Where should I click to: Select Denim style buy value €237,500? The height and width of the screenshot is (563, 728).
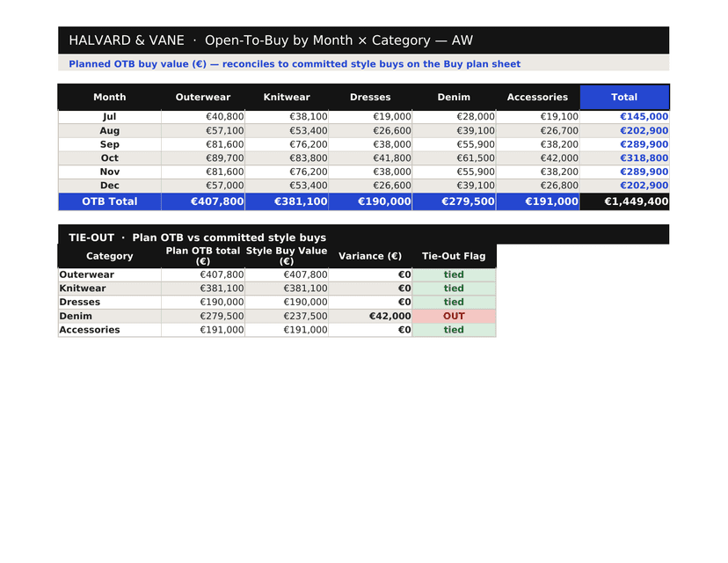pos(287,316)
